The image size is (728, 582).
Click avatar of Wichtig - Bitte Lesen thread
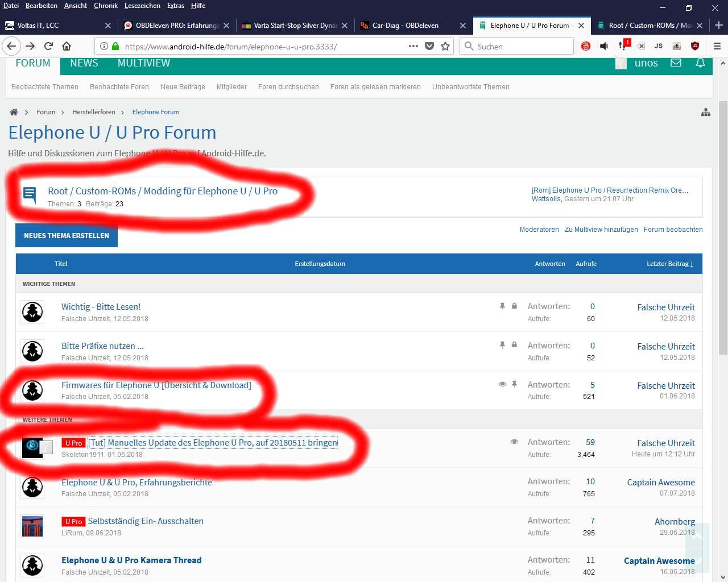tap(32, 312)
